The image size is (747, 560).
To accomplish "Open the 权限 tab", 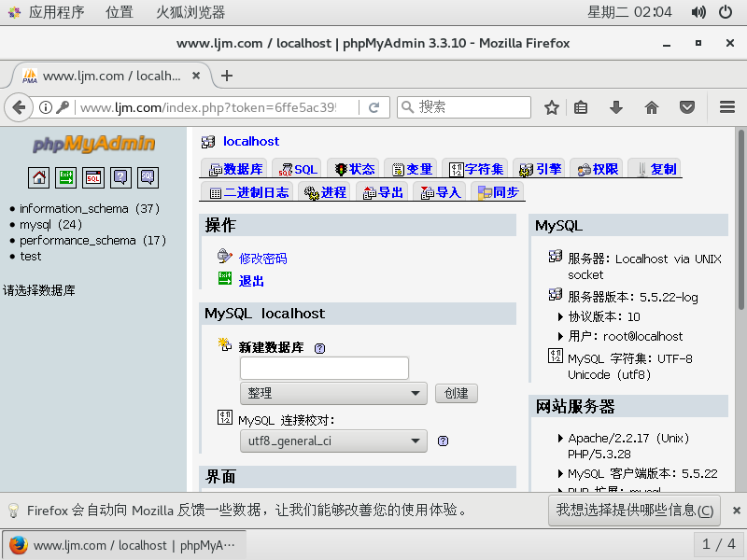I will (x=598, y=169).
